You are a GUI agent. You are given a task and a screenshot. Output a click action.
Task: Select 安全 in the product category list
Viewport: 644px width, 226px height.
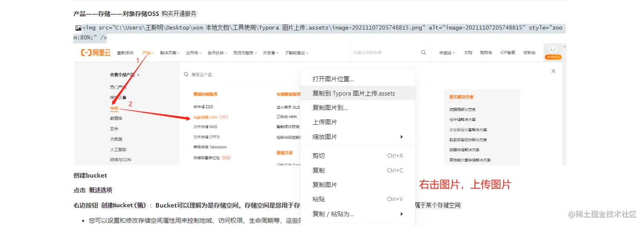(x=114, y=129)
